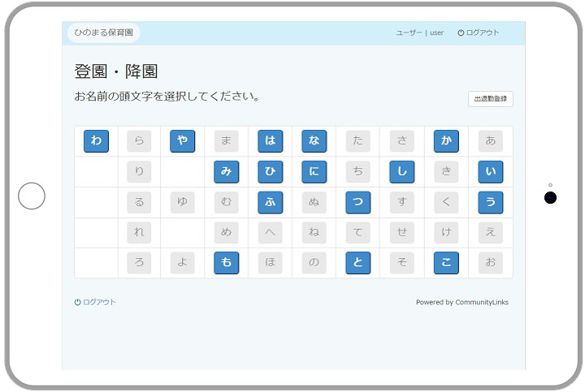Click the greyed あ kana button
Image resolution: width=585 pixels, height=392 pixels.
tap(491, 141)
